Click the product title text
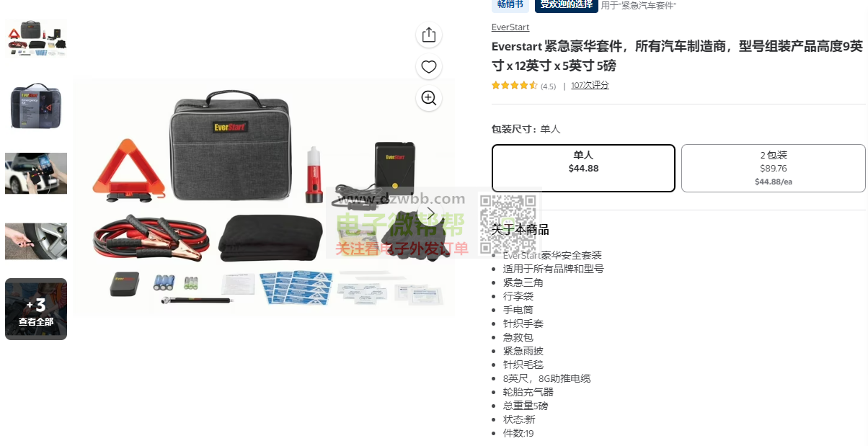 (677, 56)
